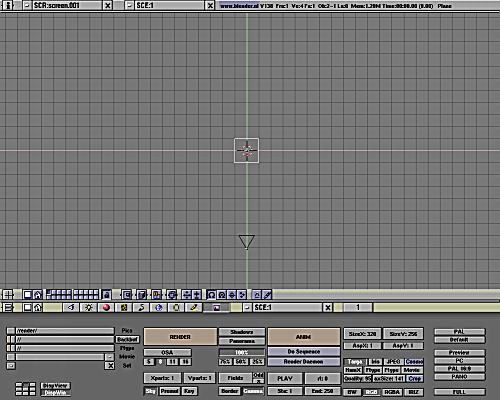Click the Pics output path field
The width and height of the screenshot is (500, 400).
coord(65,331)
